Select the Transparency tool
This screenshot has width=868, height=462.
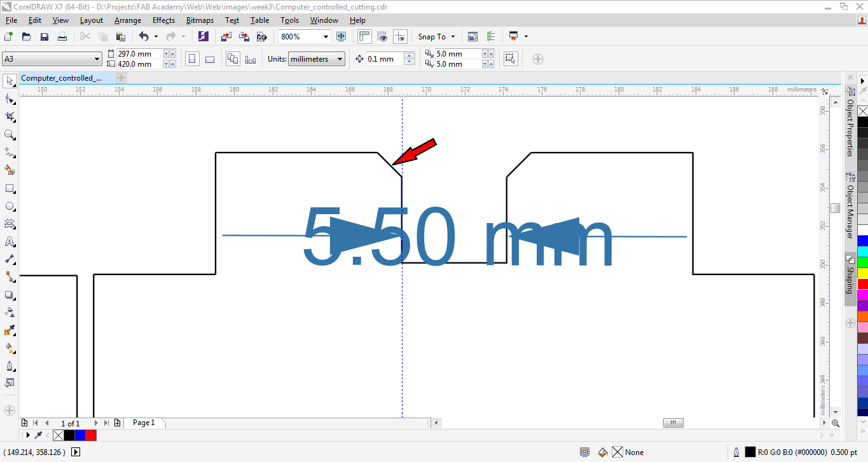[10, 313]
